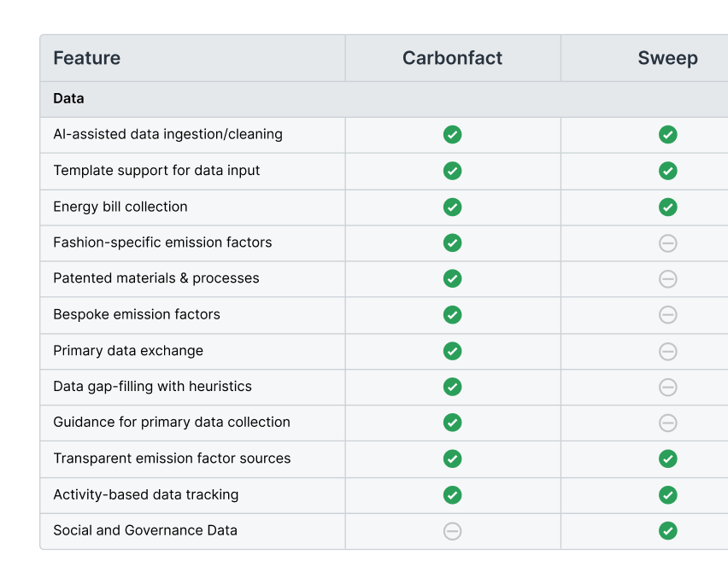Image resolution: width=728 pixels, height=584 pixels.
Task: Click Carbonfact's check for Energy bill collection
Action: 452,207
